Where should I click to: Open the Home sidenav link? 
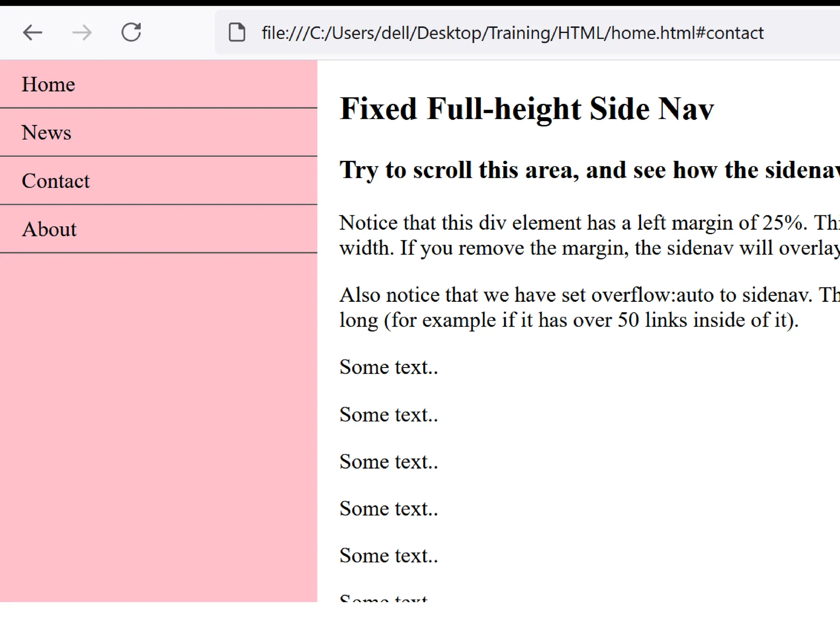pyautogui.click(x=48, y=84)
